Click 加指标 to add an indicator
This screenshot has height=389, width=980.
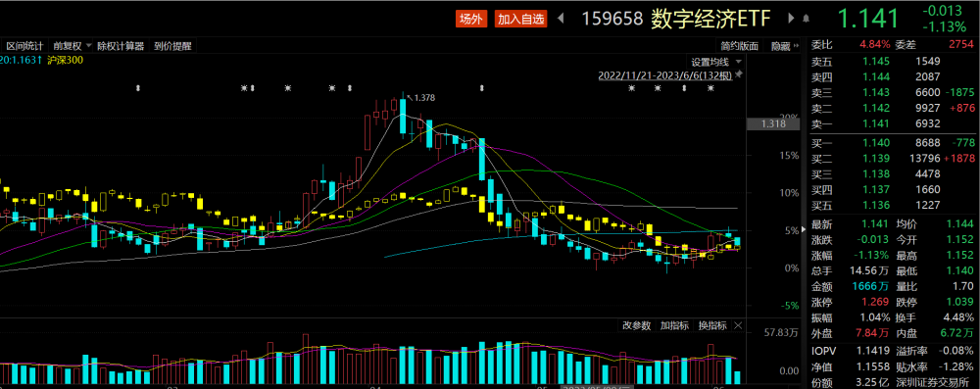coord(674,326)
